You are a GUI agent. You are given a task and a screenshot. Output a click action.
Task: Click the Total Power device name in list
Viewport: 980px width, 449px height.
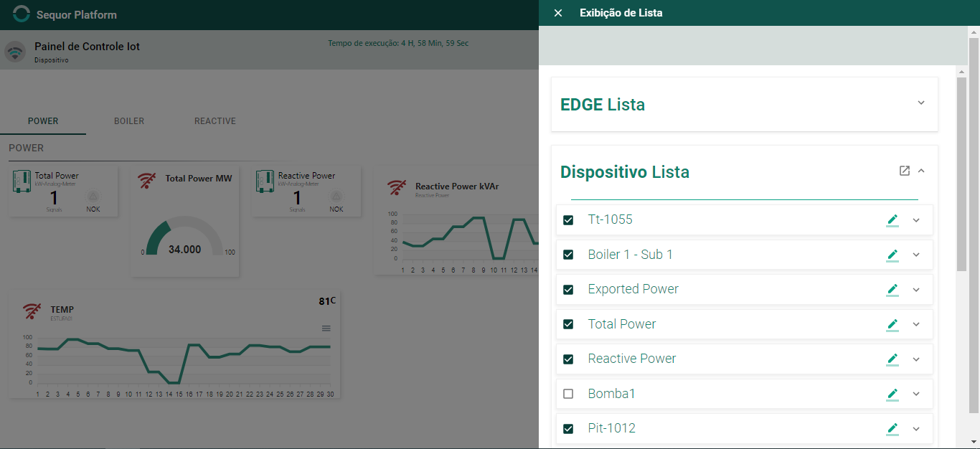[622, 324]
